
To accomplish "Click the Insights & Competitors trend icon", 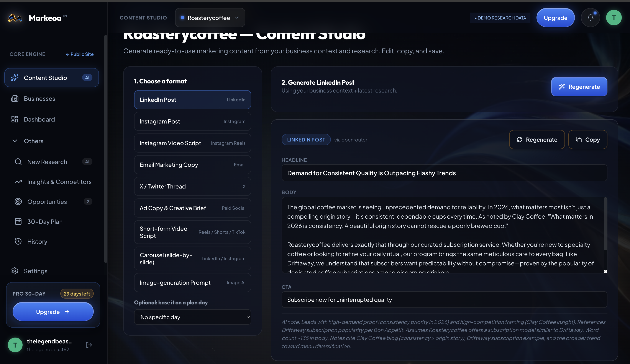I will pos(18,182).
